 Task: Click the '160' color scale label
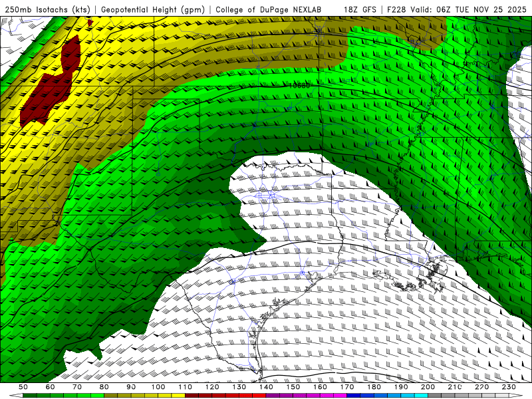point(320,387)
